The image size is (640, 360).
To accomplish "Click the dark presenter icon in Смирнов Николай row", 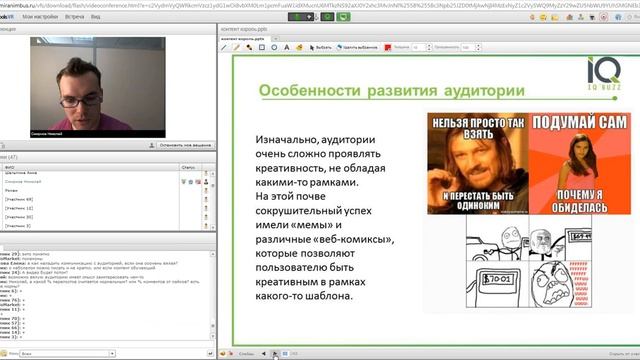I will tap(206, 182).
